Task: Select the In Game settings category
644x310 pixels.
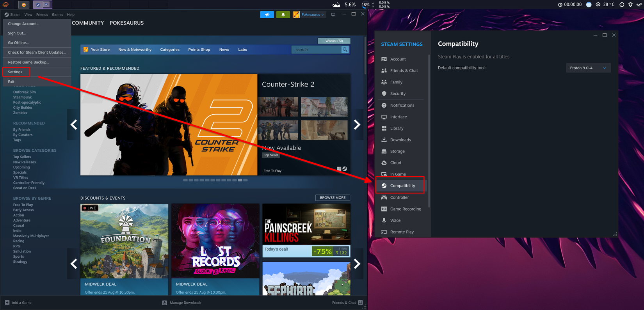Action: coord(402,174)
